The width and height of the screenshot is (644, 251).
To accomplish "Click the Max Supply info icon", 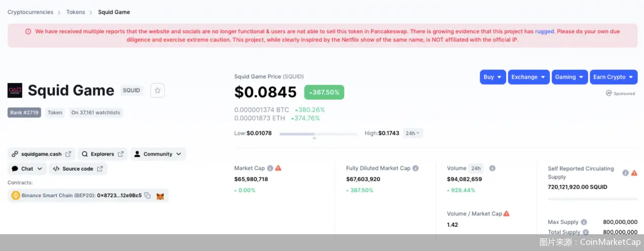I will (584, 222).
